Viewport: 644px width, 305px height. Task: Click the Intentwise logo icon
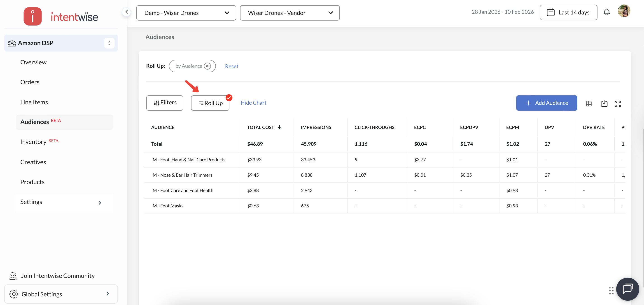(x=33, y=16)
